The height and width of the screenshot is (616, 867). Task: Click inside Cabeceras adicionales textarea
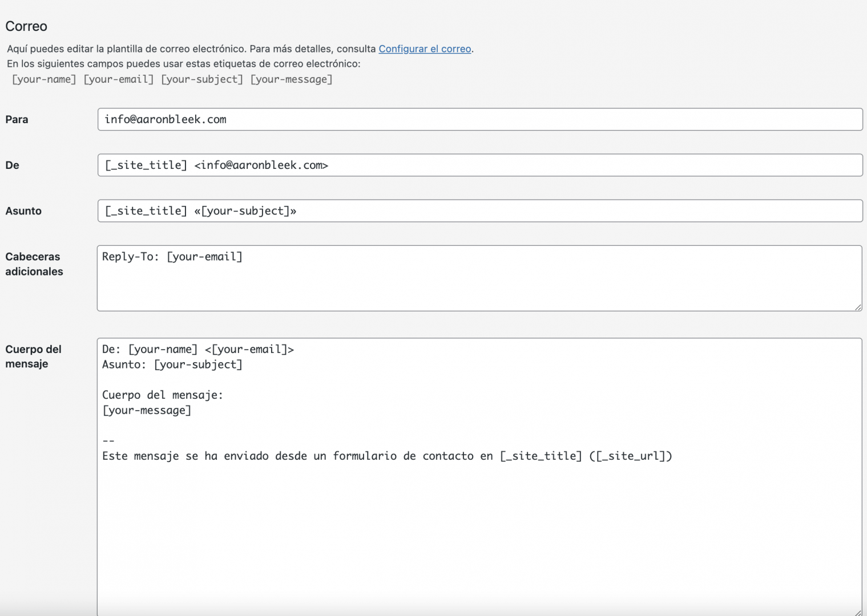coord(479,278)
